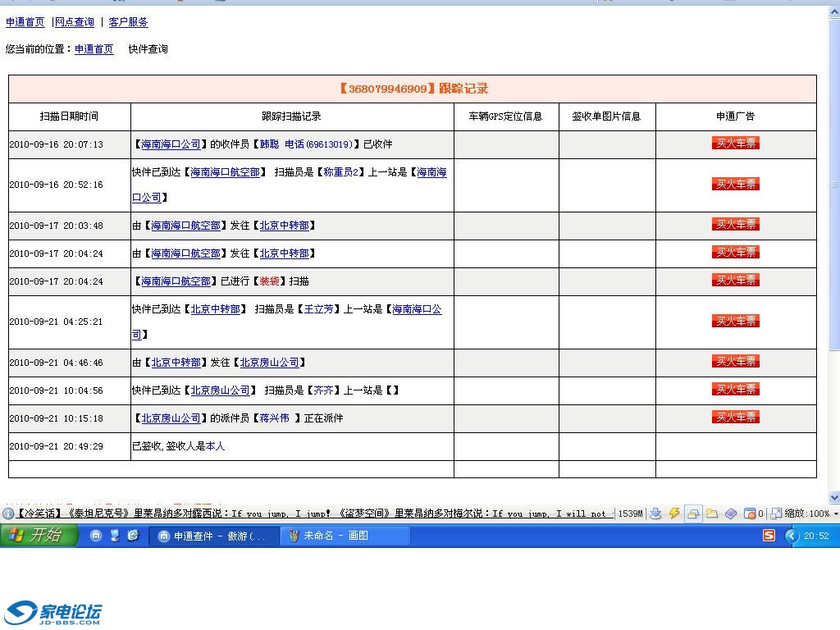This screenshot has height=630, width=840.
Task: Open the 开始 Start menu
Action: tap(39, 536)
